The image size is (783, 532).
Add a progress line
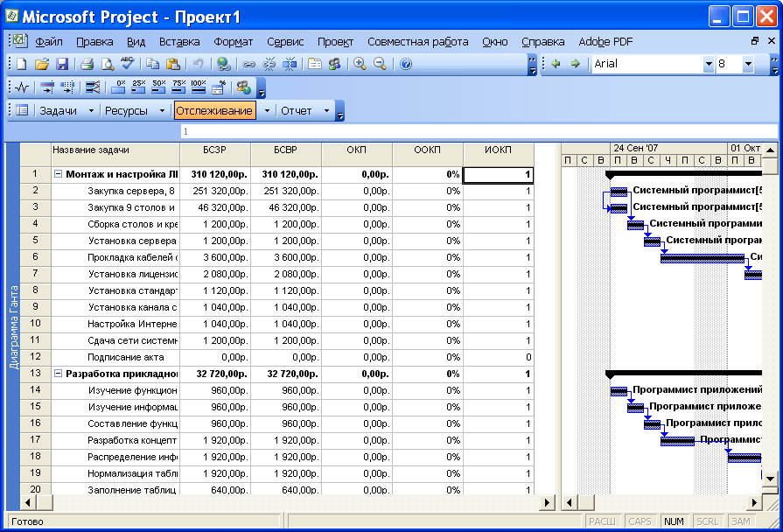click(x=93, y=87)
